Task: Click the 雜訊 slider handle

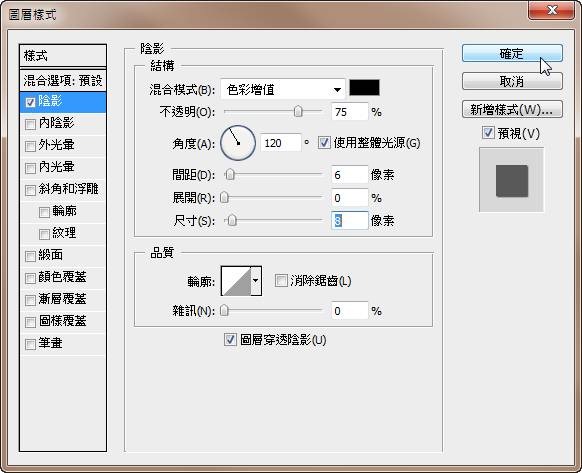Action: [224, 310]
